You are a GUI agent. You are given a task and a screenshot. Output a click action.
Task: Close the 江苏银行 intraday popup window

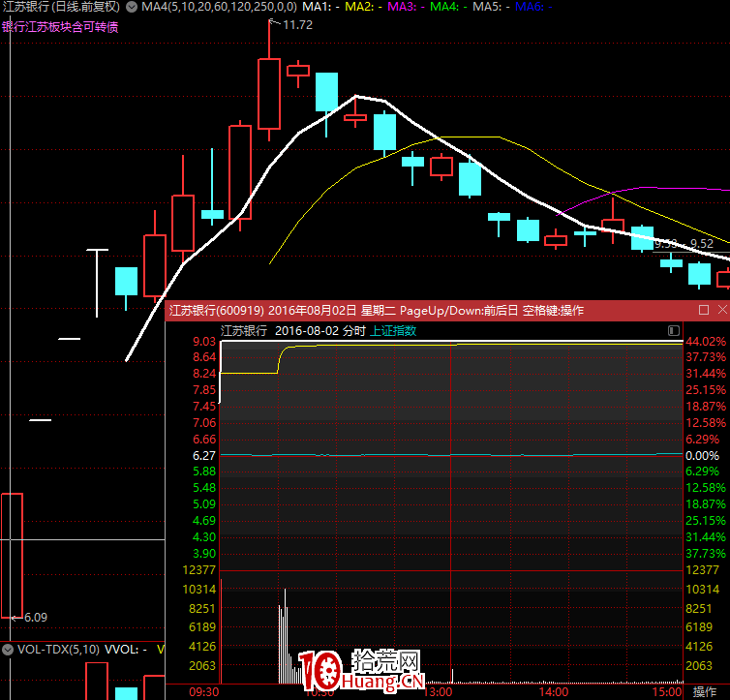coord(722,310)
